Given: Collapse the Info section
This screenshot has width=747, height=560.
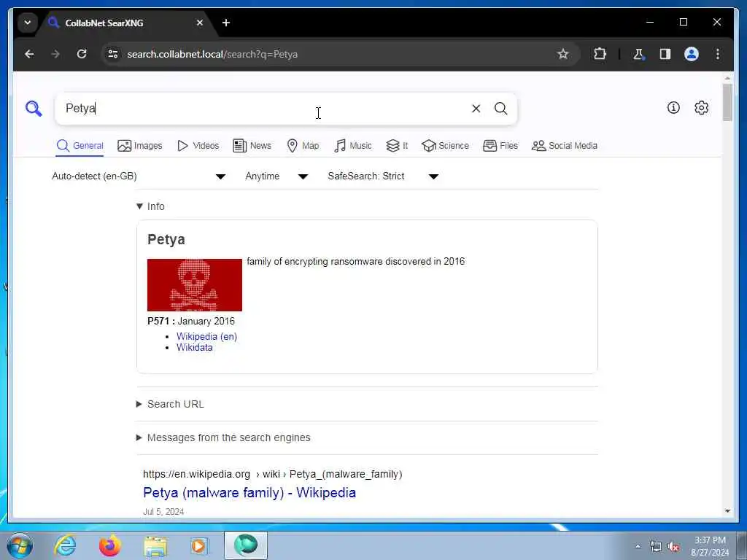Looking at the screenshot, I should (150, 206).
